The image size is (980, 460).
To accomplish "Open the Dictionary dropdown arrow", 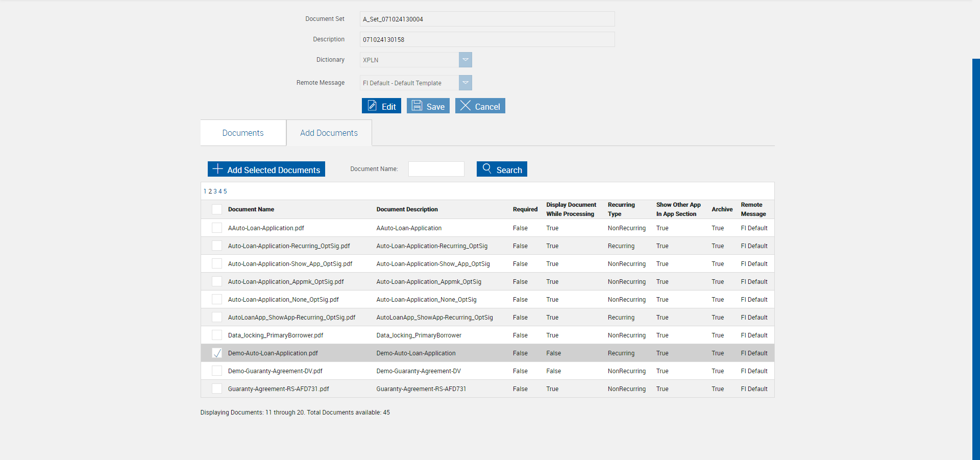I will click(x=465, y=60).
